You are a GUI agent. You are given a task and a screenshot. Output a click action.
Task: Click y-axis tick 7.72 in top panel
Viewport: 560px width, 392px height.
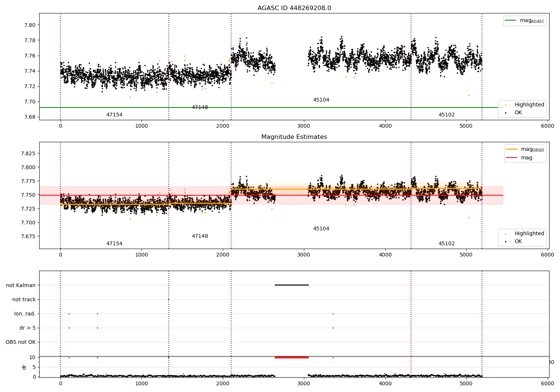tap(30, 86)
